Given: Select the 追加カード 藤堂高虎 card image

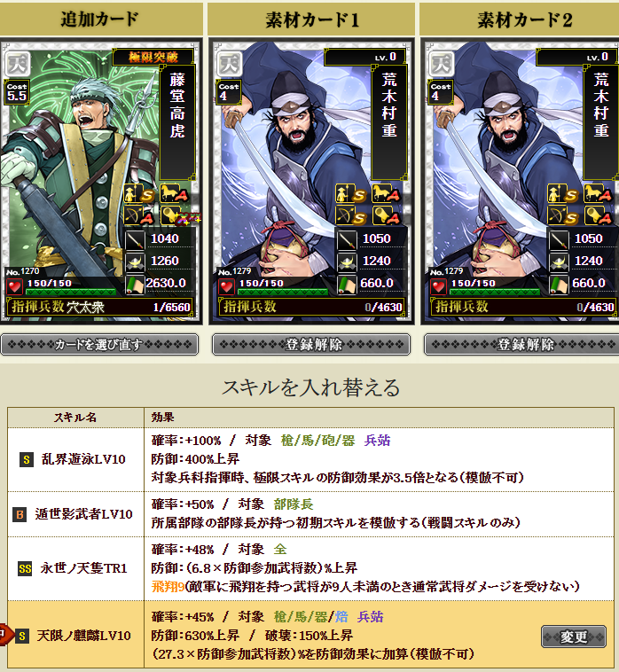Looking at the screenshot, I should click(x=100, y=181).
